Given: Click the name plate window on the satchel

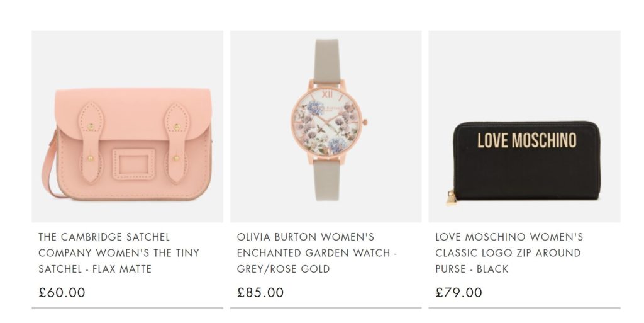Looking at the screenshot, I should click(133, 164).
